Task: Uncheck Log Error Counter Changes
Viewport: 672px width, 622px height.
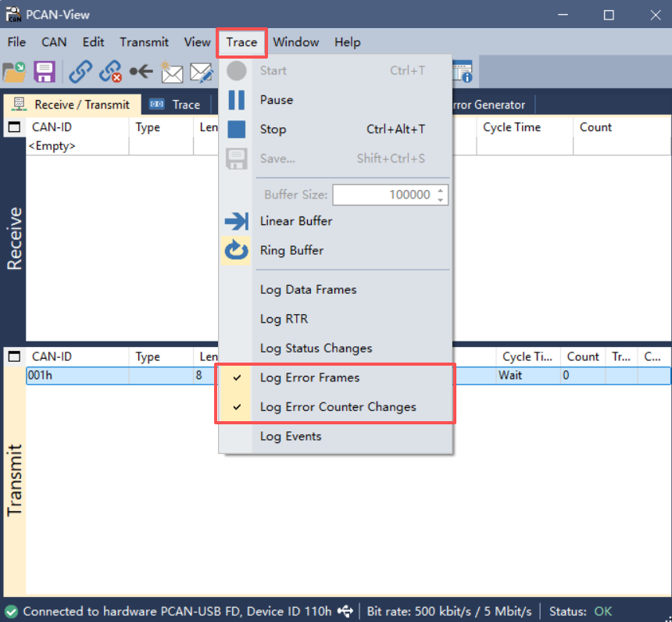Action: coord(338,407)
